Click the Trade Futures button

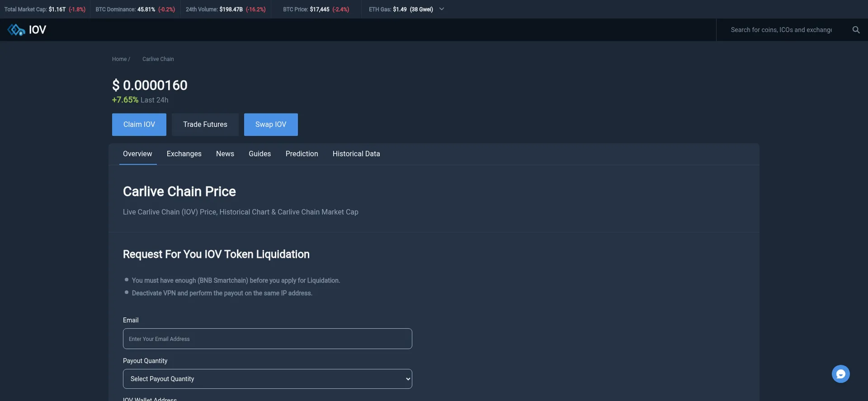(x=205, y=125)
